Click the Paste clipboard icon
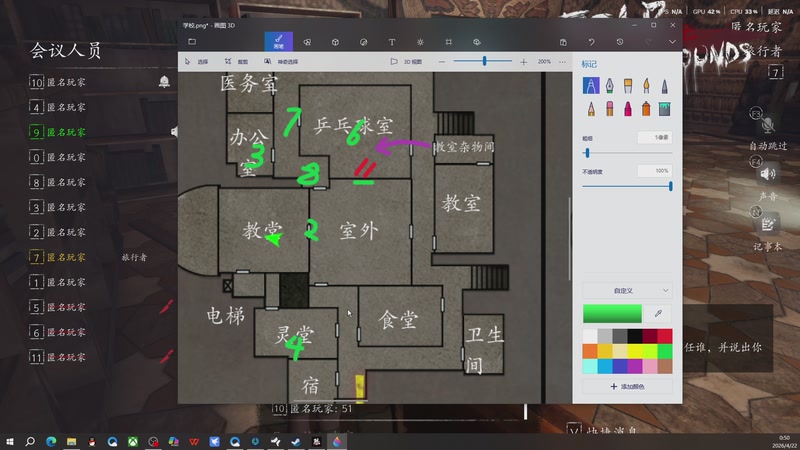800x450 pixels. tap(563, 42)
